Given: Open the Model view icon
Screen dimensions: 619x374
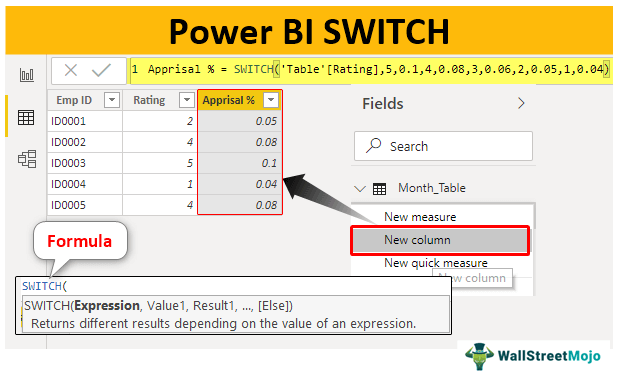Looking at the screenshot, I should coord(27,159).
